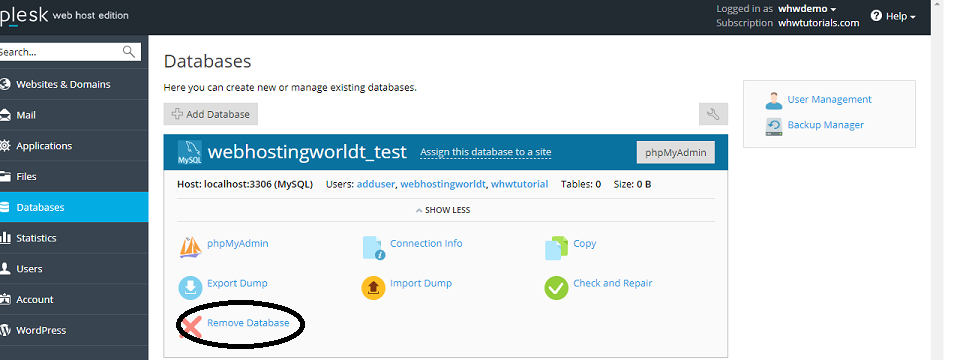Open Assign this database to a site link
Viewport: 966px width, 360px height.
485,152
